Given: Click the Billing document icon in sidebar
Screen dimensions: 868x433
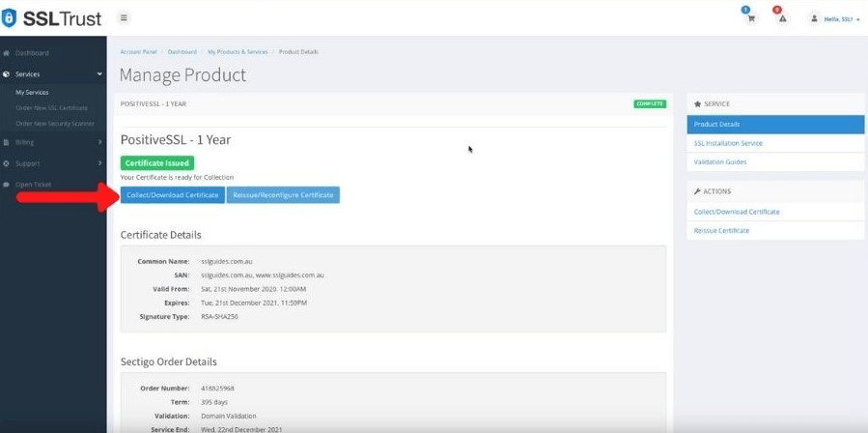Looking at the screenshot, I should pyautogui.click(x=7, y=143).
